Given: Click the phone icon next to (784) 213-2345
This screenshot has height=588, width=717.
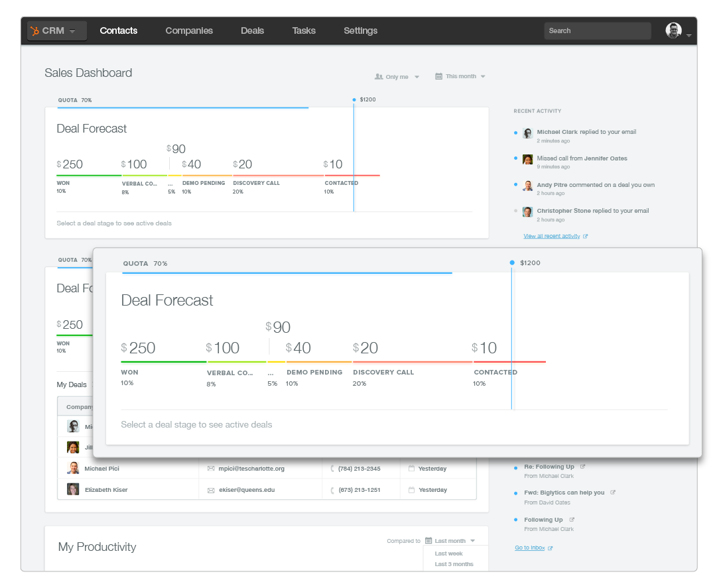Looking at the screenshot, I should [332, 469].
